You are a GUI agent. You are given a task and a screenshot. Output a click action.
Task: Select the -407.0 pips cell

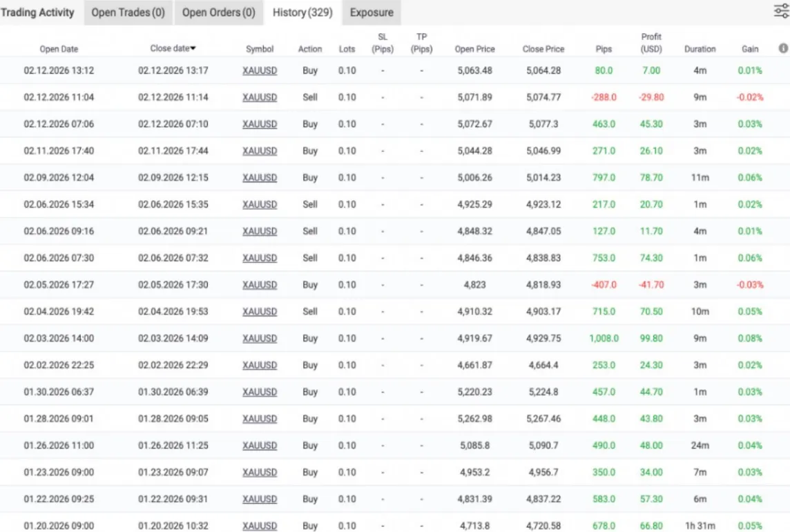point(604,285)
